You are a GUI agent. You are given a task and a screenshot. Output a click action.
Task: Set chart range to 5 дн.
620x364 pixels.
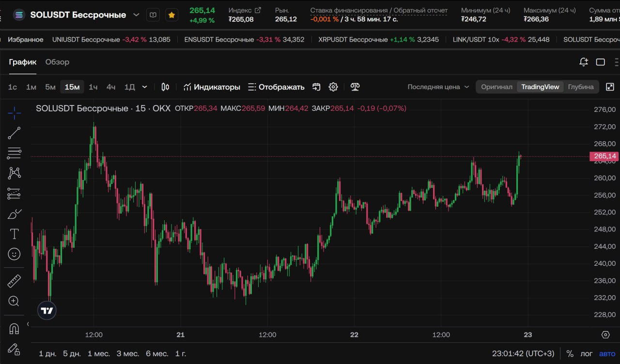click(x=72, y=354)
